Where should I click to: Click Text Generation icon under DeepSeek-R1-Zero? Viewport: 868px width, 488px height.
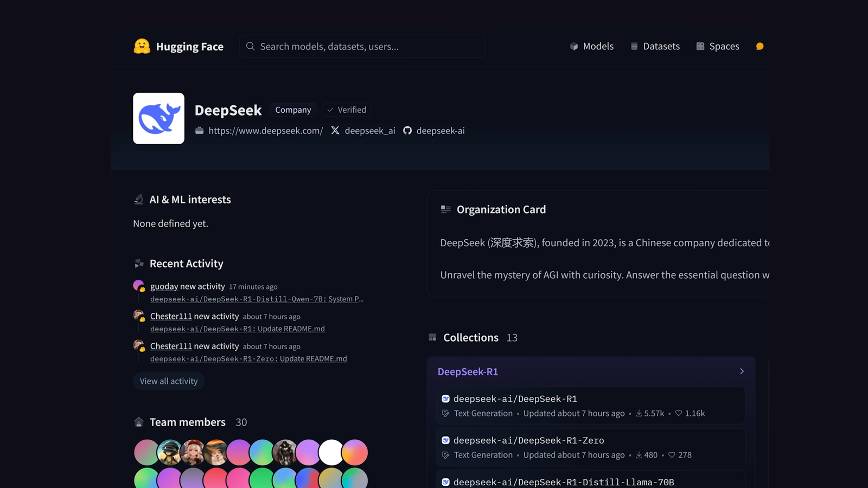(445, 455)
